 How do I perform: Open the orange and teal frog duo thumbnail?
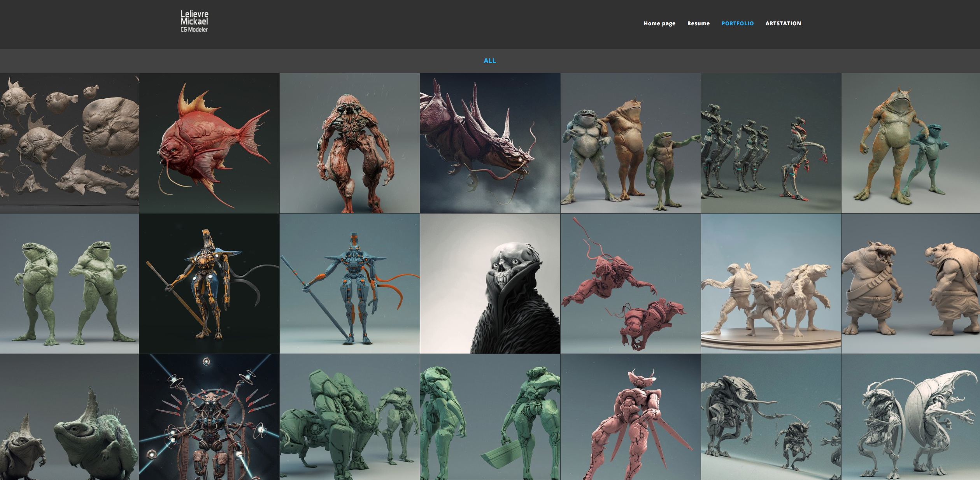coord(910,143)
